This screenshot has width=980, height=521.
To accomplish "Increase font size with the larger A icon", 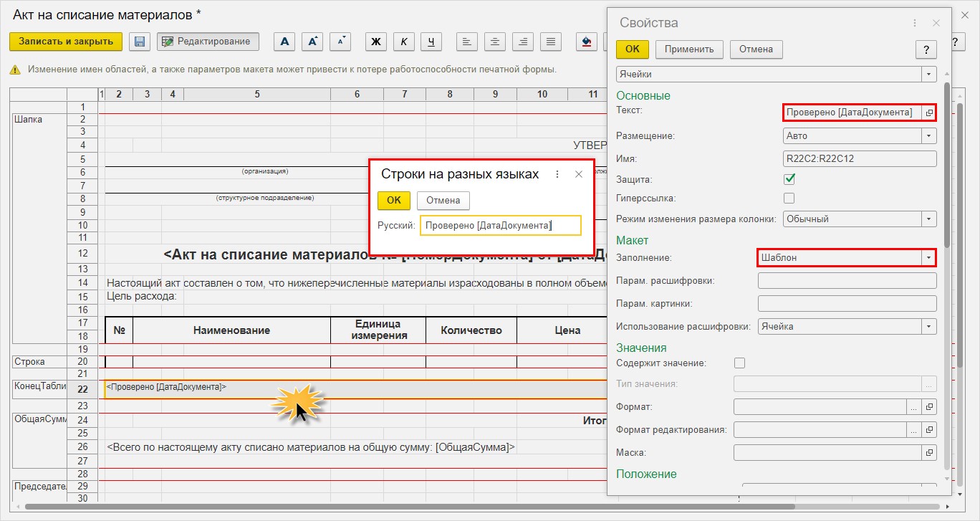I will tap(312, 42).
